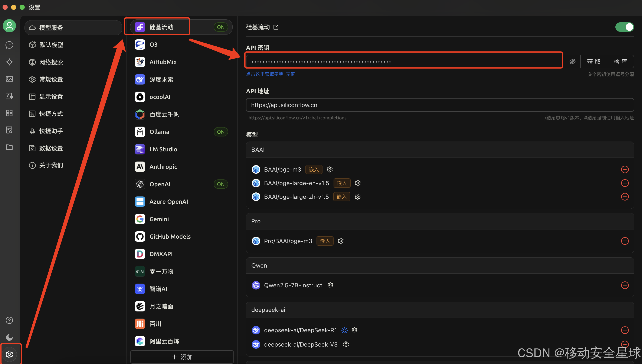Toggle dark mode moon icon

point(9,337)
